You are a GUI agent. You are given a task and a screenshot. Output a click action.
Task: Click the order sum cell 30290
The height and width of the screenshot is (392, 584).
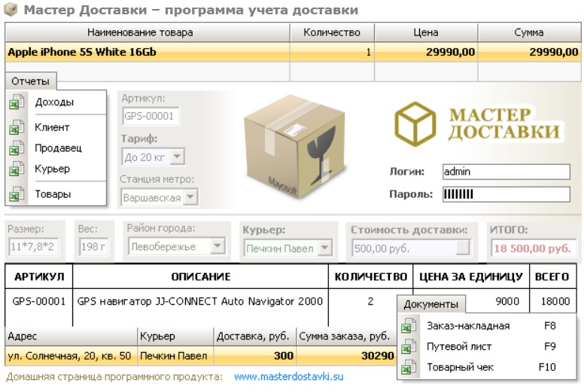[x=345, y=356]
